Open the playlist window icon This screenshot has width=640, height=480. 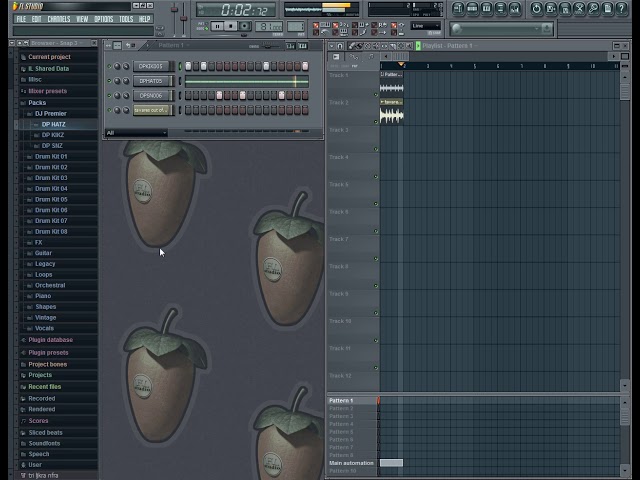[x=458, y=9]
